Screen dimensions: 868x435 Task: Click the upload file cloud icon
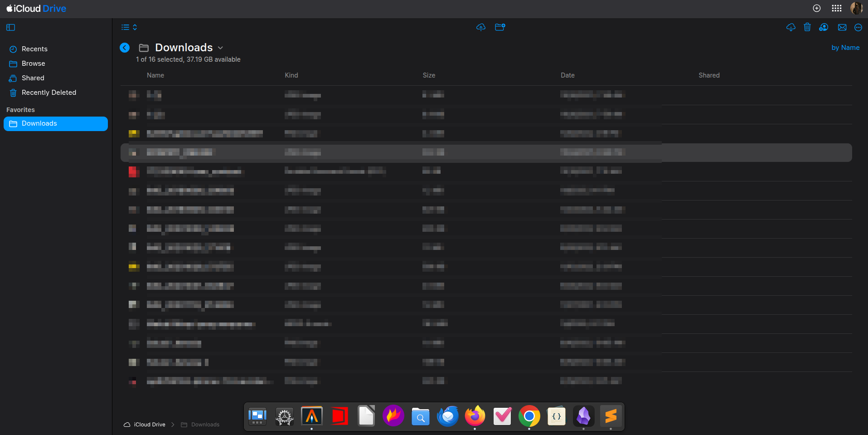point(481,27)
